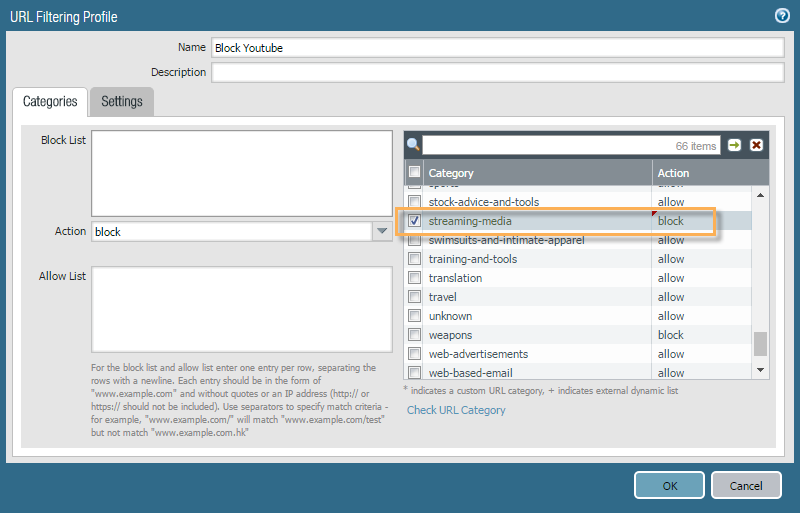Check the translation checkbox
This screenshot has height=513, width=800.
414,277
